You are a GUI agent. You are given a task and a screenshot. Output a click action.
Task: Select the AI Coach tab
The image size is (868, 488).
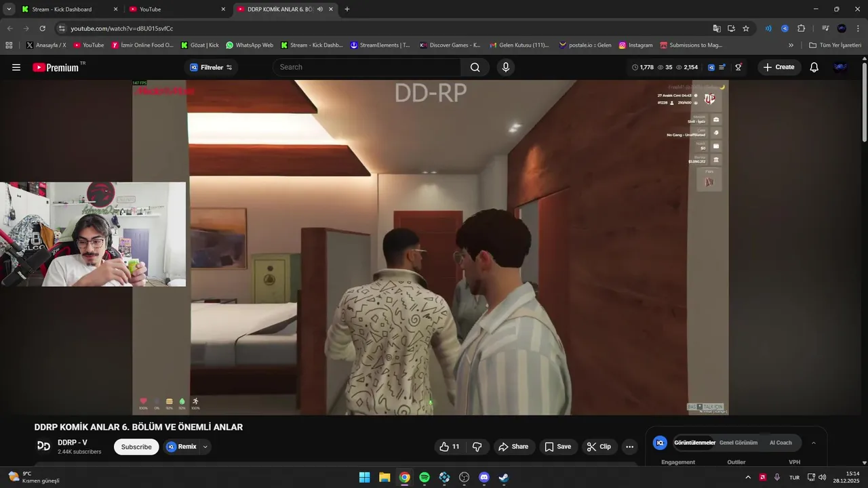pyautogui.click(x=781, y=443)
